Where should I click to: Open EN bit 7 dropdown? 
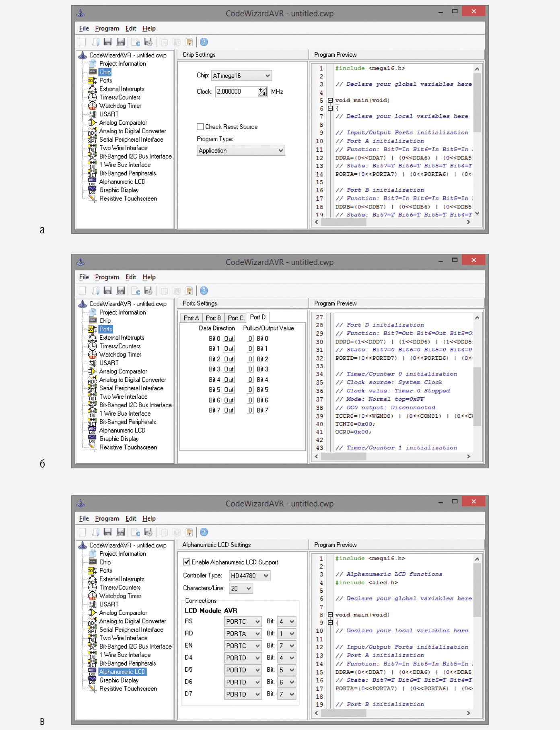[x=287, y=646]
